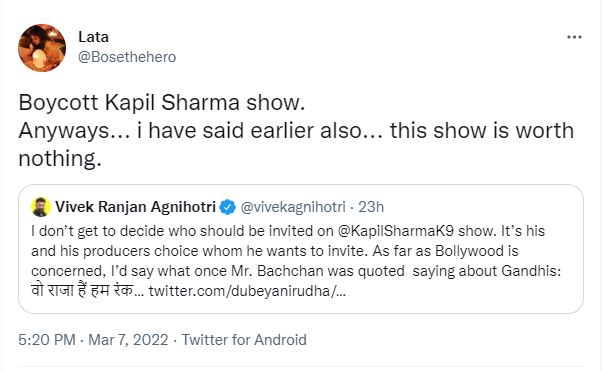Click the Mar 7, 2022 date
Screen dimensions: 604x371
pyautogui.click(x=128, y=340)
